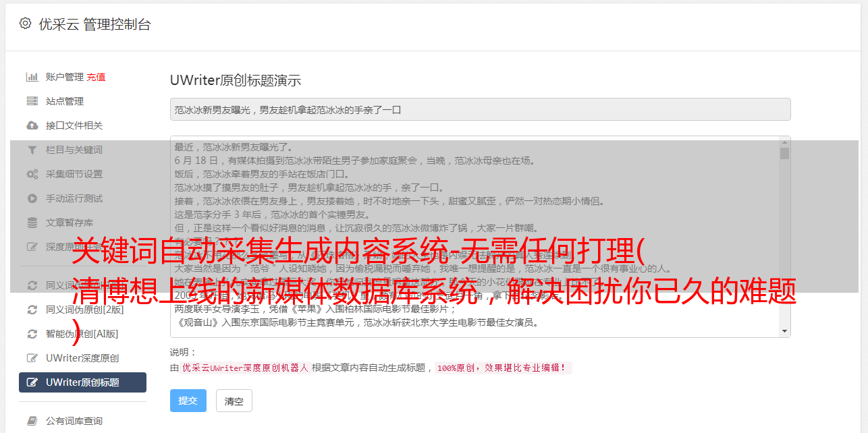Click the 智能伪原创[AI版] refresh icon
The width and height of the screenshot is (868, 433).
(x=32, y=334)
